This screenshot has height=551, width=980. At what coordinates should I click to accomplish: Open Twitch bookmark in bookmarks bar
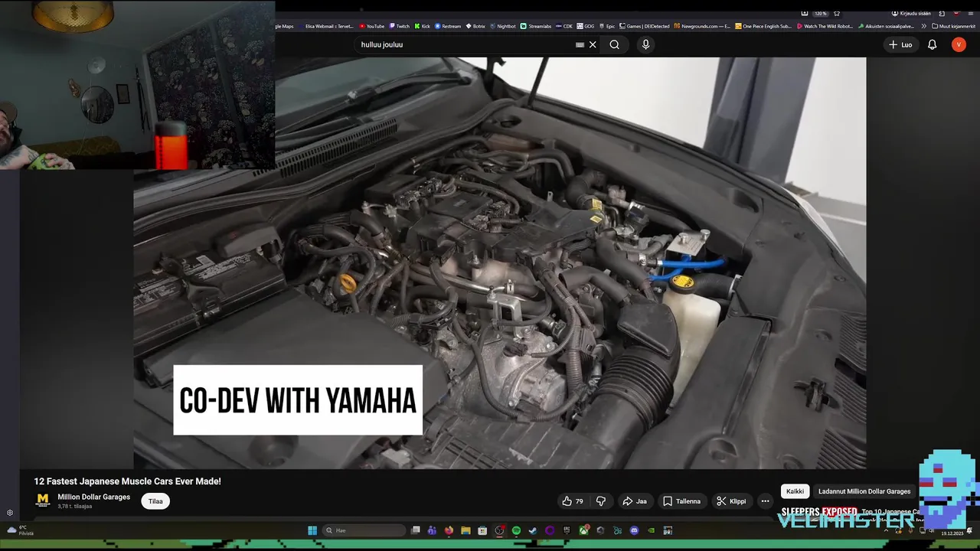pos(399,26)
